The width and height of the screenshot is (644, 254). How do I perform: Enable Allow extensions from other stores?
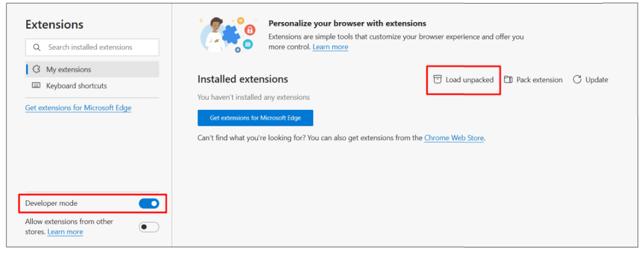point(149,227)
